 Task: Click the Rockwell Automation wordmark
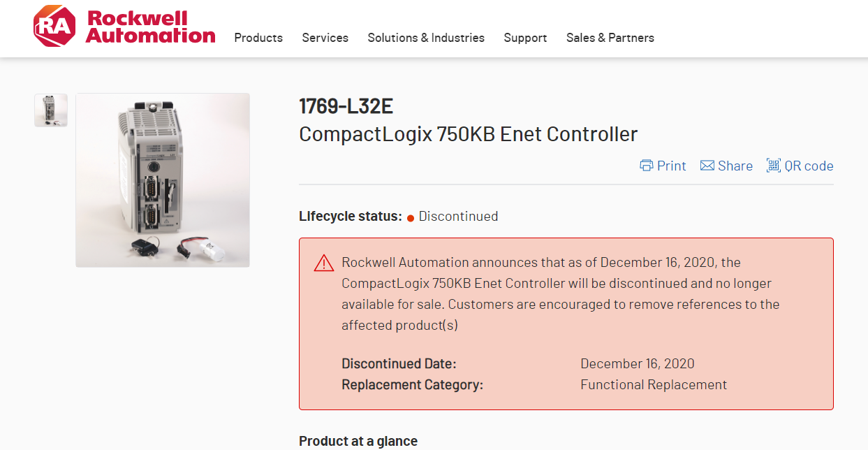point(150,27)
